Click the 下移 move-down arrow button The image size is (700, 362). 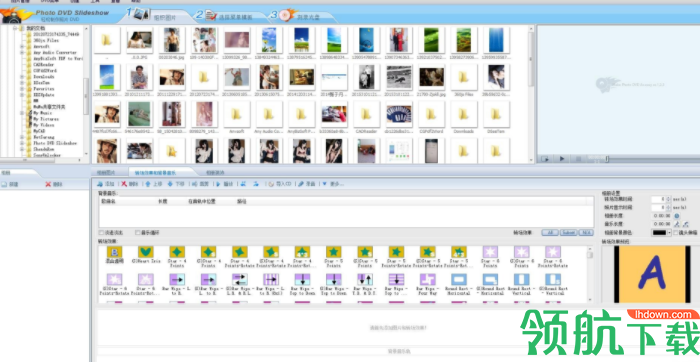pos(176,184)
